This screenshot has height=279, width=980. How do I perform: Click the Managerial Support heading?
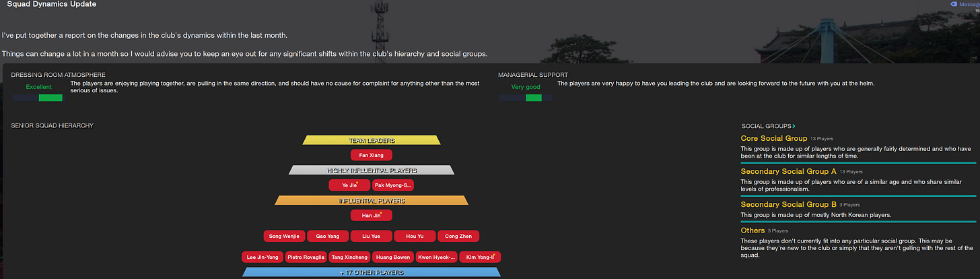533,75
